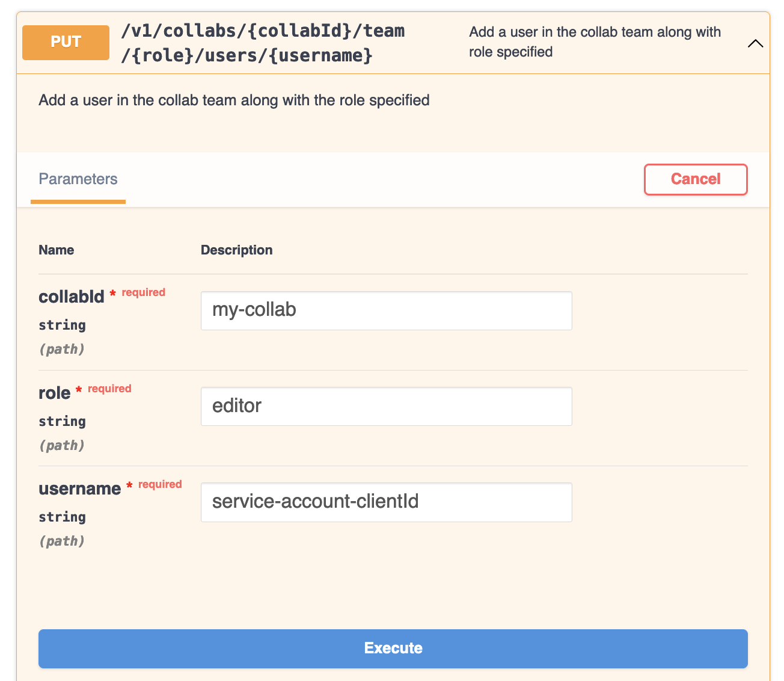
Task: Click the Cancel button
Action: 695,179
